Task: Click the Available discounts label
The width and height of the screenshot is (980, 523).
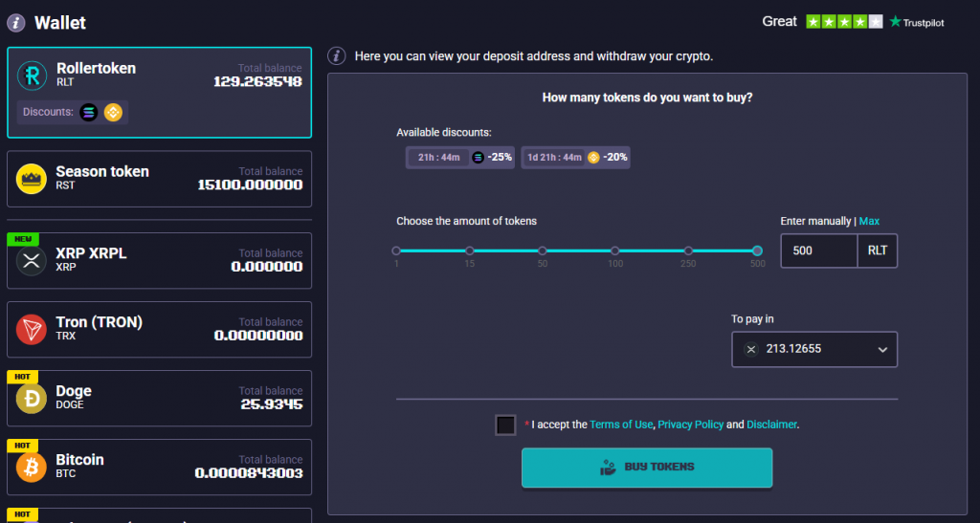Action: click(x=444, y=132)
